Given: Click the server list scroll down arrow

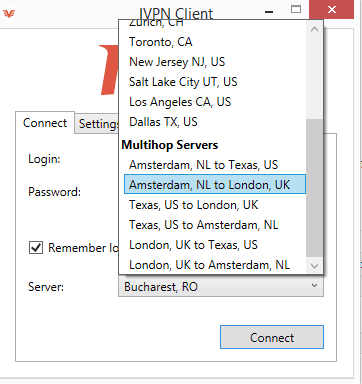Looking at the screenshot, I should [314, 266].
